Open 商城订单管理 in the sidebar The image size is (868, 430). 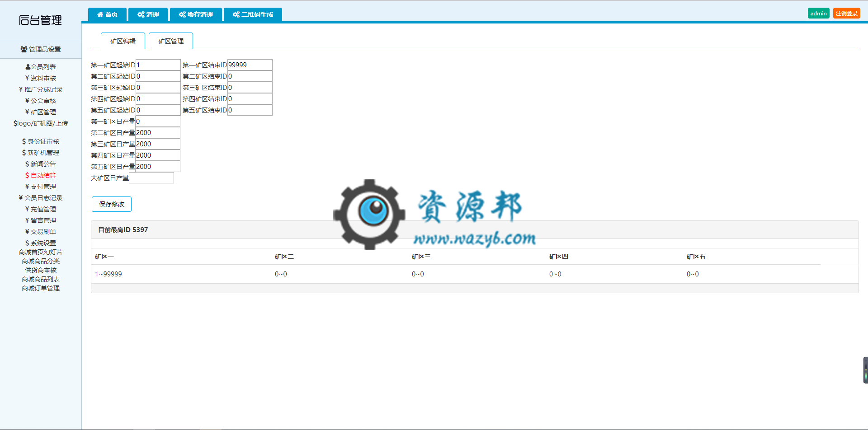point(41,288)
